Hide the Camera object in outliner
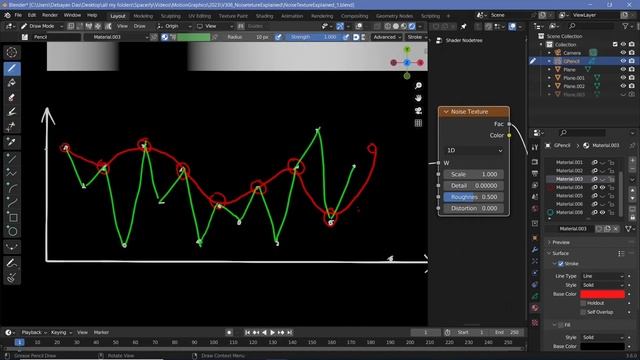 (623, 53)
